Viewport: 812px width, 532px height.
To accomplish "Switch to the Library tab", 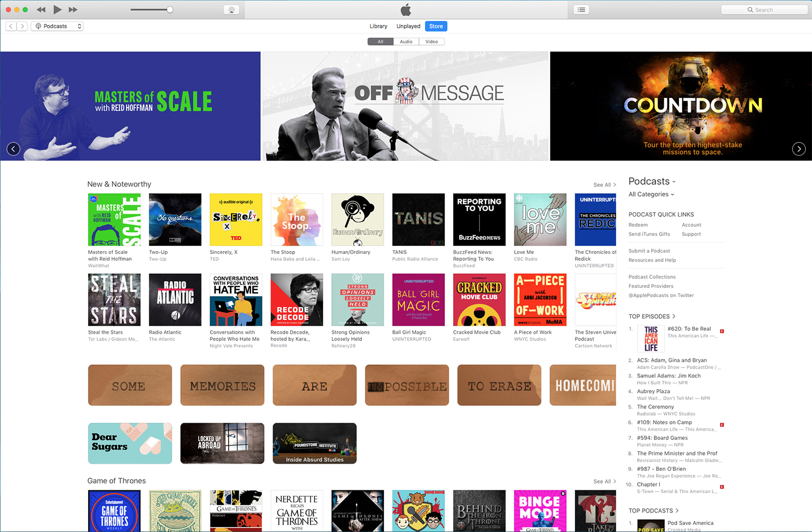I will click(x=378, y=26).
